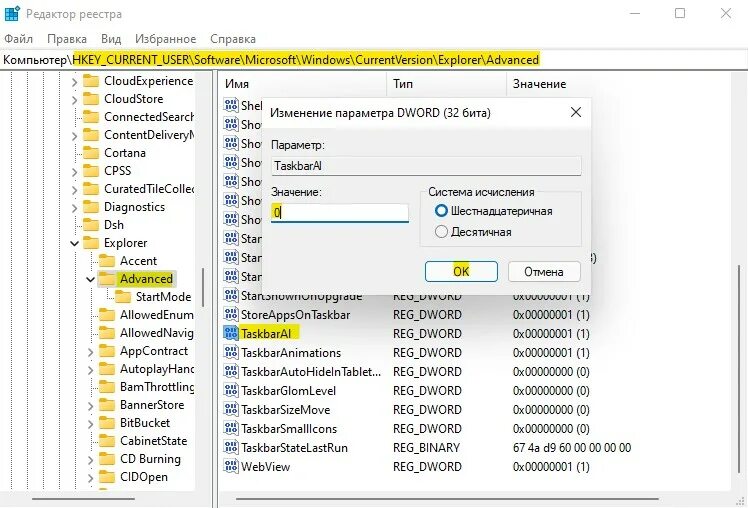Image resolution: width=748 pixels, height=508 pixels.
Task: Confirm the DWORD edit with OK
Action: (461, 271)
